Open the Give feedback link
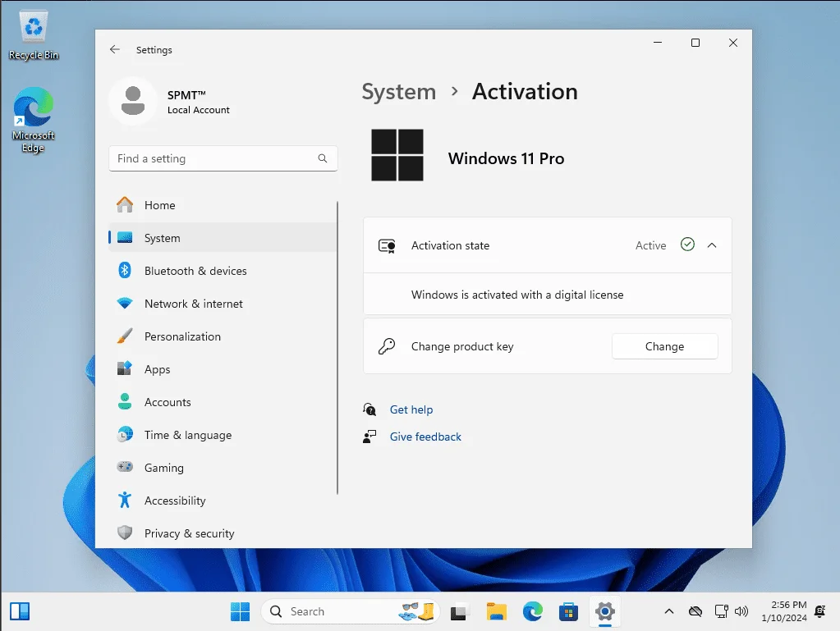Screen dimensions: 840x631 [425, 437]
